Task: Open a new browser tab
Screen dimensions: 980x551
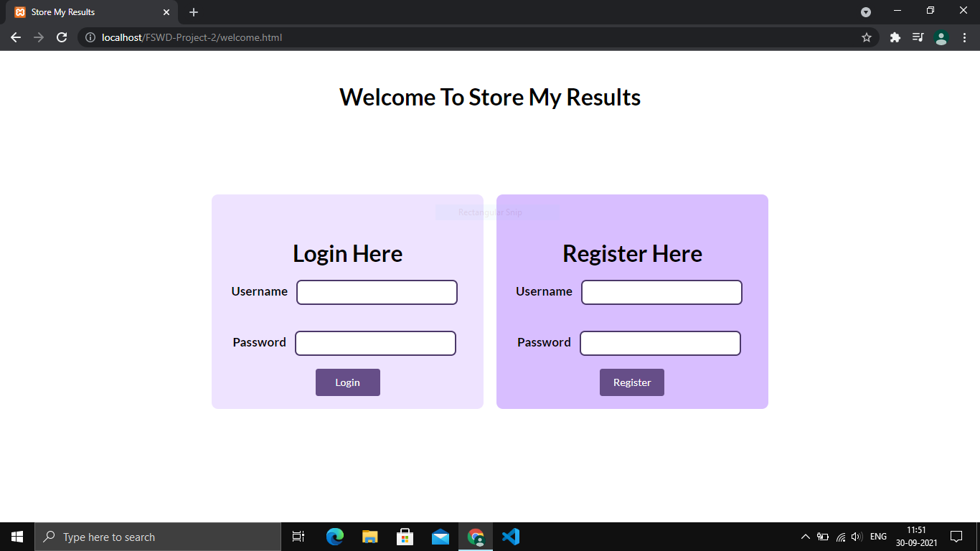Action: point(193,12)
